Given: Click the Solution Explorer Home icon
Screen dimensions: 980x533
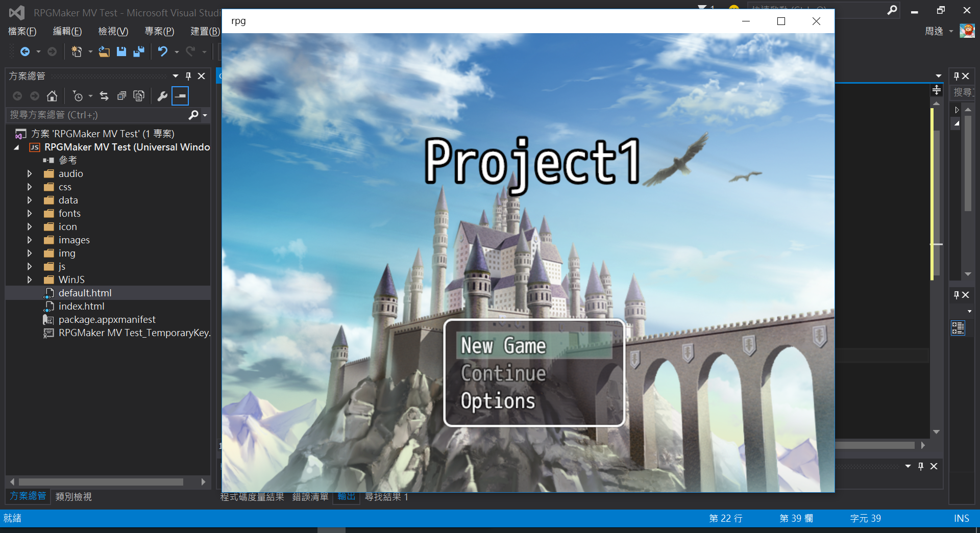Looking at the screenshot, I should coord(52,96).
